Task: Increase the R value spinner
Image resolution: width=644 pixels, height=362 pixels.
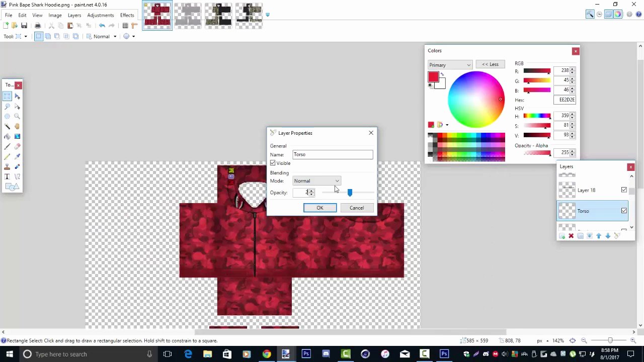Action: tap(573, 69)
